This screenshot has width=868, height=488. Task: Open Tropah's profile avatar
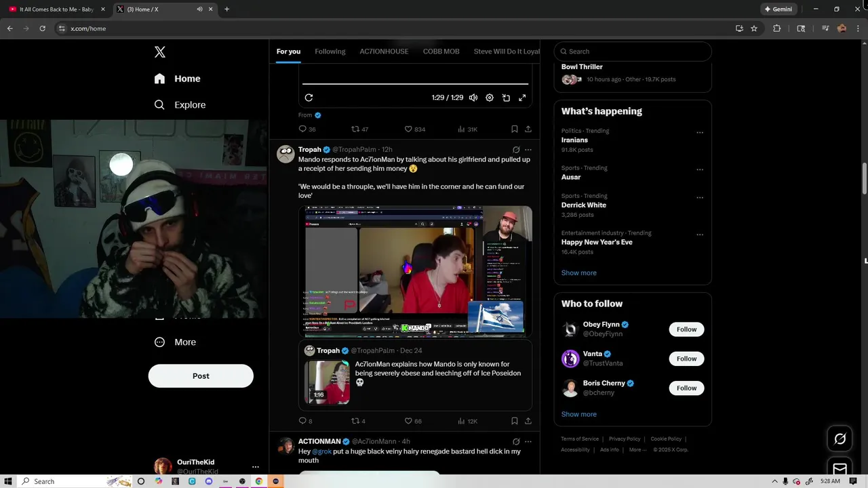[x=285, y=154]
